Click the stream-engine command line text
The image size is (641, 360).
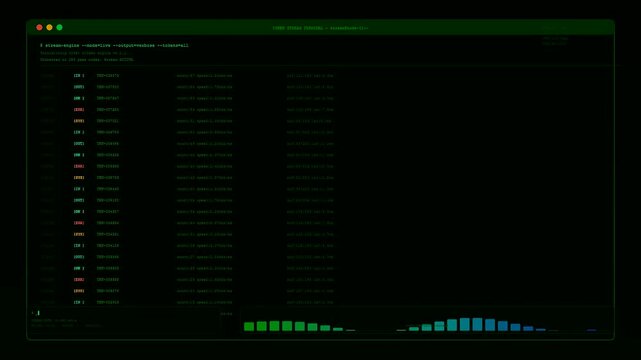coord(114,45)
